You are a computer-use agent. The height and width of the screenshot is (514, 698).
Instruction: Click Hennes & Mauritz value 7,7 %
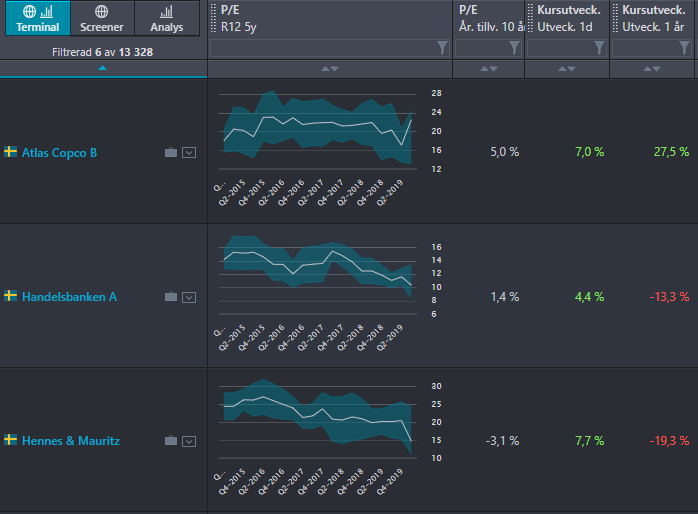tap(590, 441)
